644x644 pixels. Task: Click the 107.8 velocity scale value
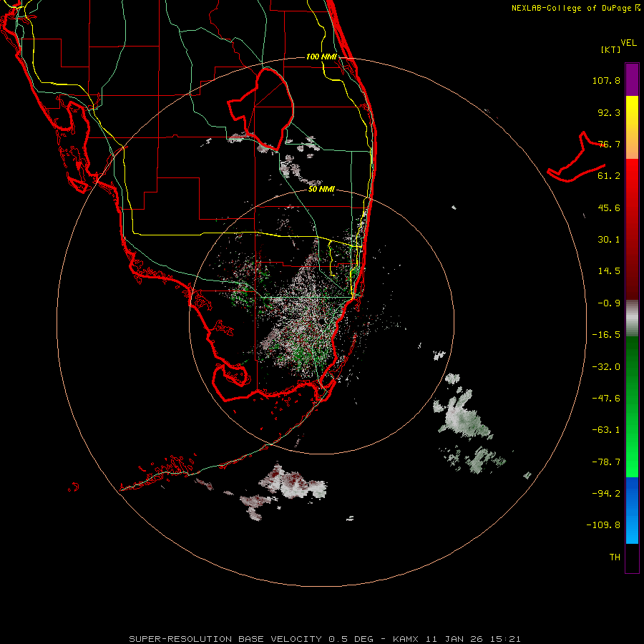(606, 80)
